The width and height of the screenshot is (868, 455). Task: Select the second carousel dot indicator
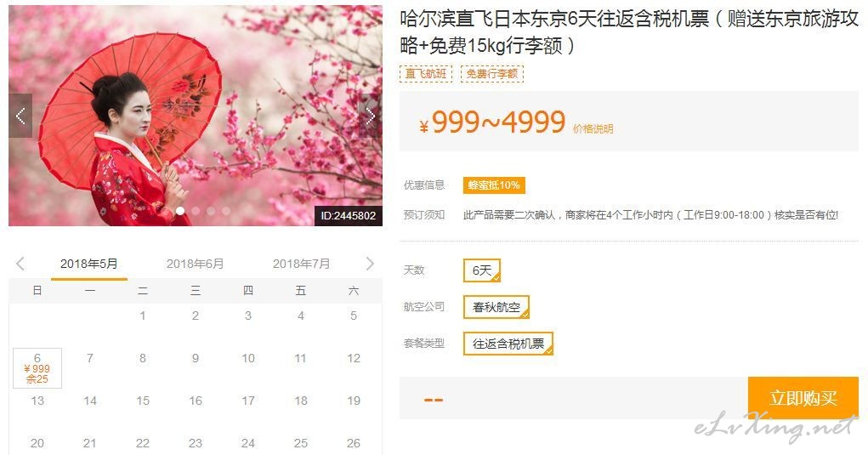pos(196,211)
